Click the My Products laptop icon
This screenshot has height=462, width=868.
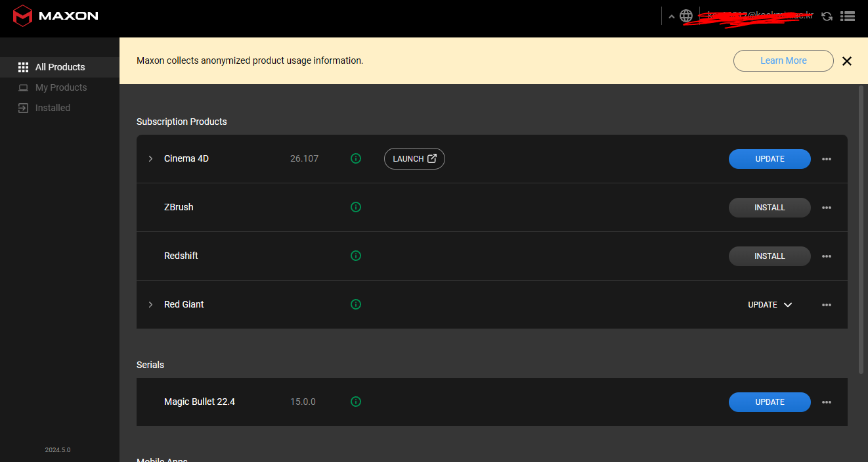pos(23,87)
